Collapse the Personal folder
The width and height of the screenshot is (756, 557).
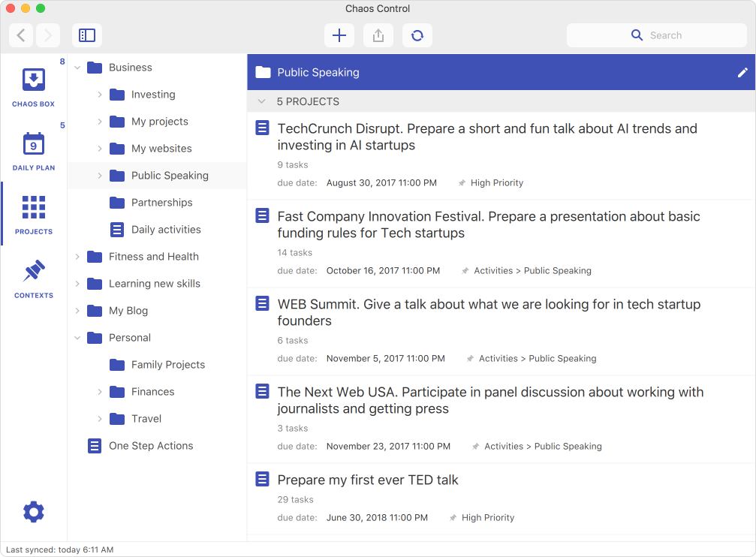[x=77, y=338]
